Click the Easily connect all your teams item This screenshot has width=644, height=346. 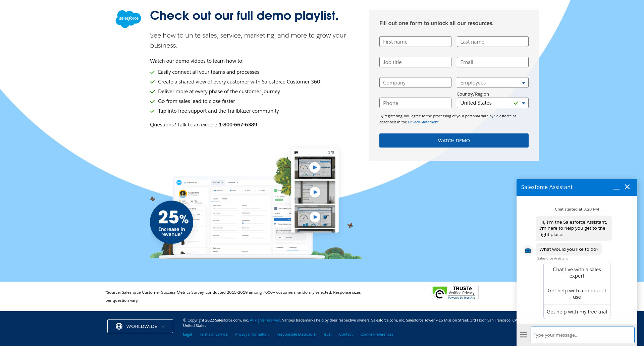click(209, 72)
